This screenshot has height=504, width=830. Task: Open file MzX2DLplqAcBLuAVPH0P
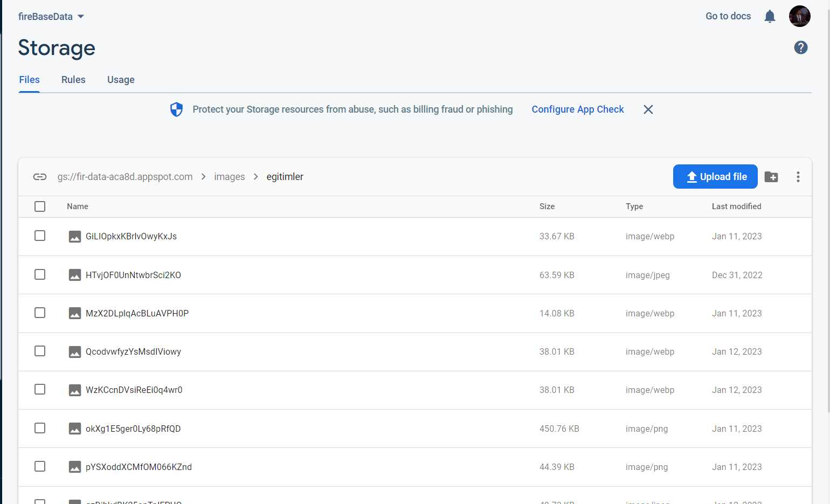137,313
